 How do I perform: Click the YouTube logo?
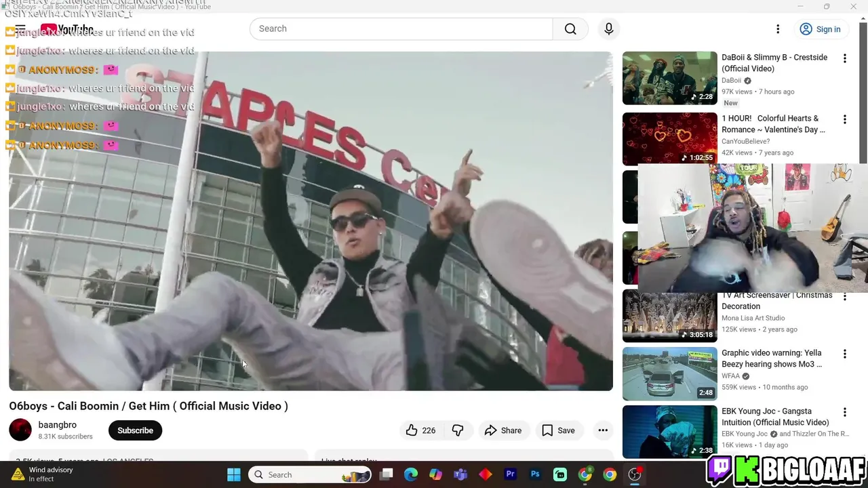click(x=66, y=29)
